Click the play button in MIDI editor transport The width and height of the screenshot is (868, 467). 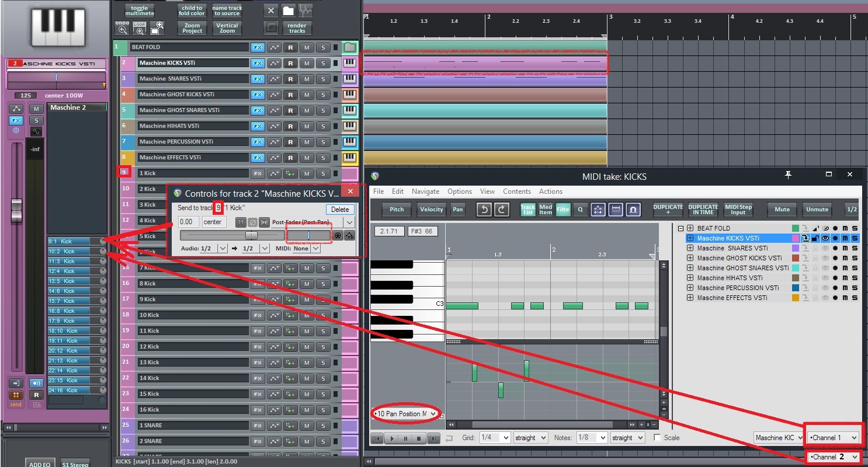tap(392, 438)
